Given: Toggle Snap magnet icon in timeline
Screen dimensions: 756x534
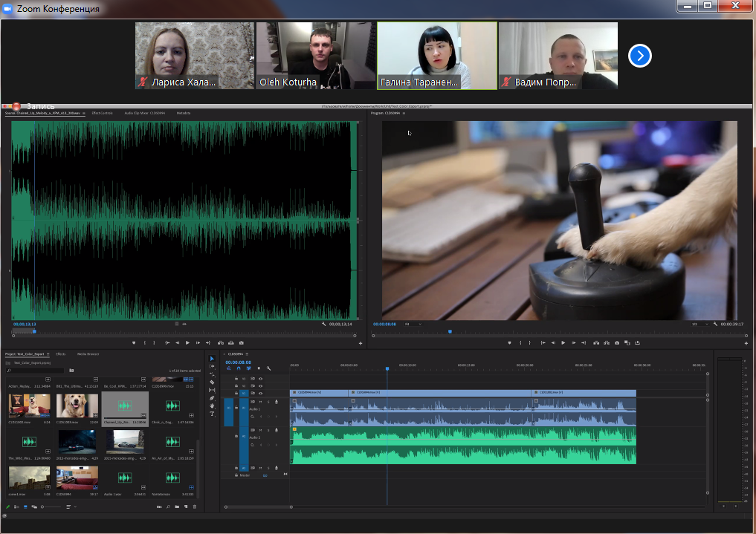Looking at the screenshot, I should [239, 368].
